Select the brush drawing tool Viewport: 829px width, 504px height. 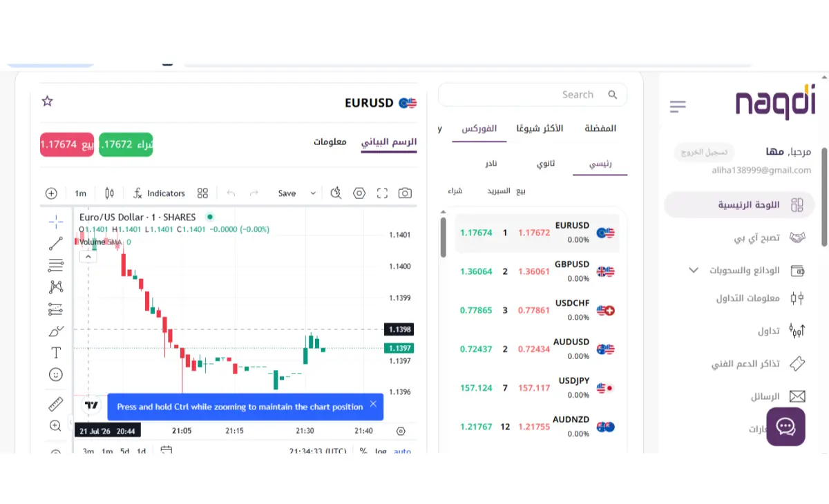pyautogui.click(x=56, y=331)
